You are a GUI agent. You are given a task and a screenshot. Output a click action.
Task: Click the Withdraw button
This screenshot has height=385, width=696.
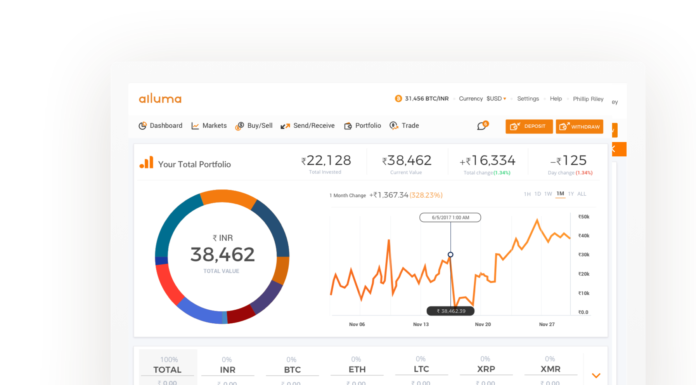pos(579,127)
